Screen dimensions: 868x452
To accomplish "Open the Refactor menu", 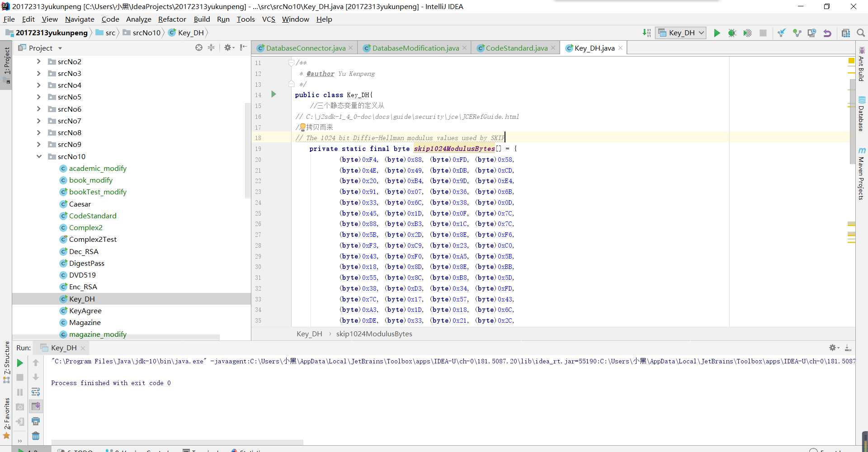I will 172,19.
